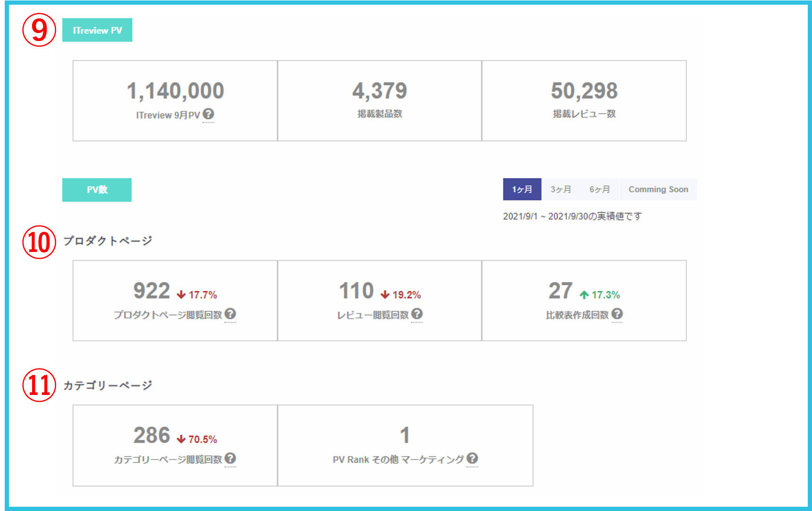
Task: Switch to the 3ヶ月 period tab
Action: pyautogui.click(x=561, y=189)
